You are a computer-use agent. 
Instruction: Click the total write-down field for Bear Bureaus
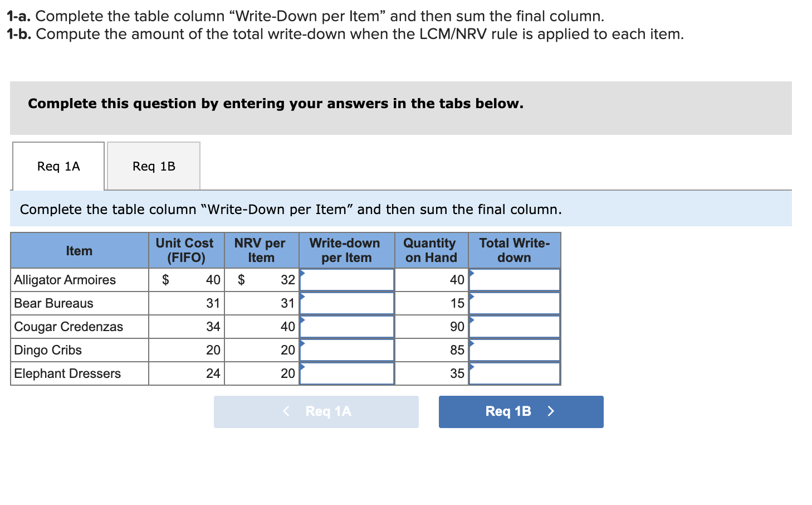point(515,303)
